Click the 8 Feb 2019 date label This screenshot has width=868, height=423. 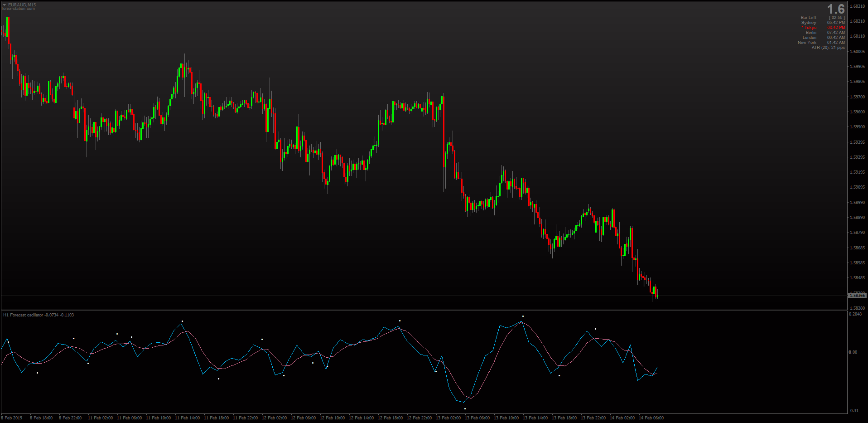12,418
